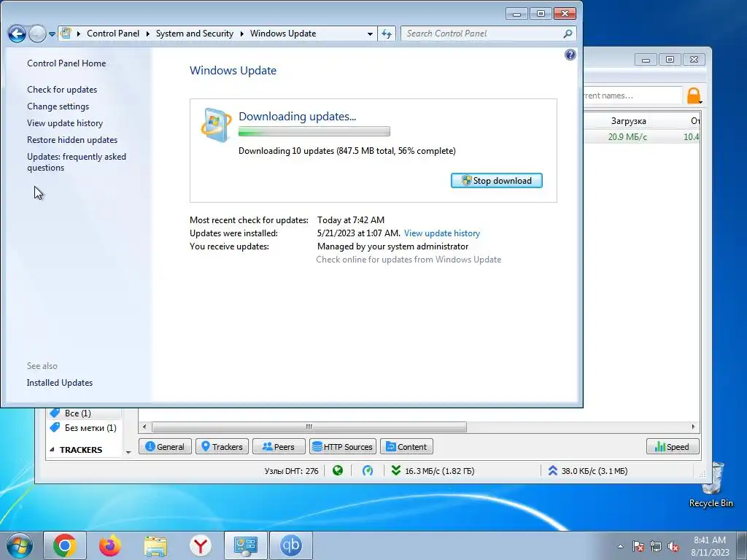Click Control Panel breadcrumb

point(113,34)
